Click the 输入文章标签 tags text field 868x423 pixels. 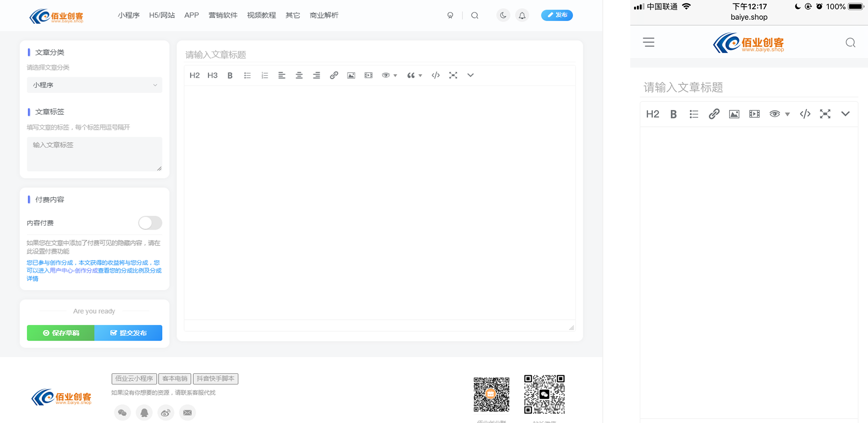(x=95, y=154)
